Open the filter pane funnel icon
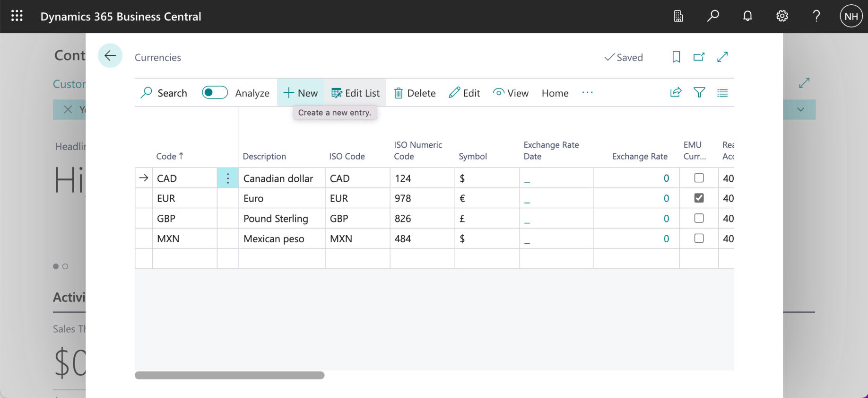This screenshot has height=398, width=868. pyautogui.click(x=699, y=93)
